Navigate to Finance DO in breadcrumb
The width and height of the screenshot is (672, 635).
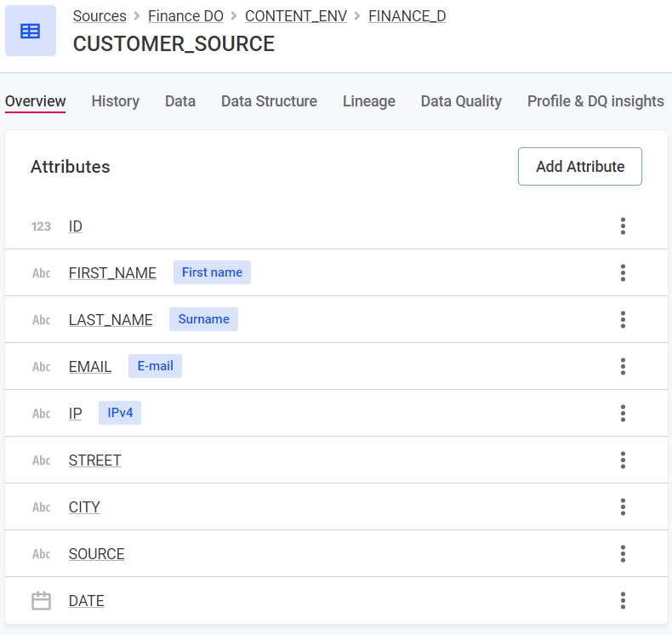(x=185, y=16)
